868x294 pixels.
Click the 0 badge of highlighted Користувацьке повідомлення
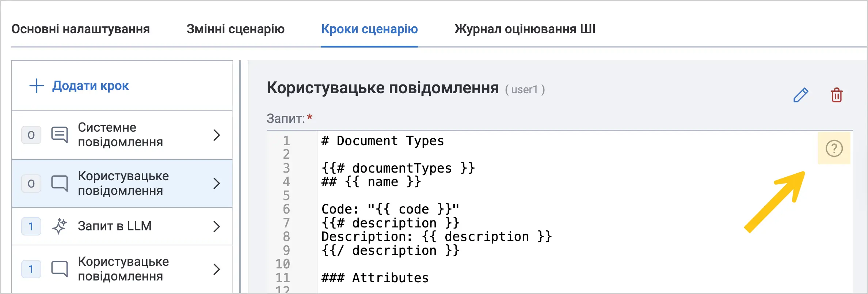(x=31, y=184)
